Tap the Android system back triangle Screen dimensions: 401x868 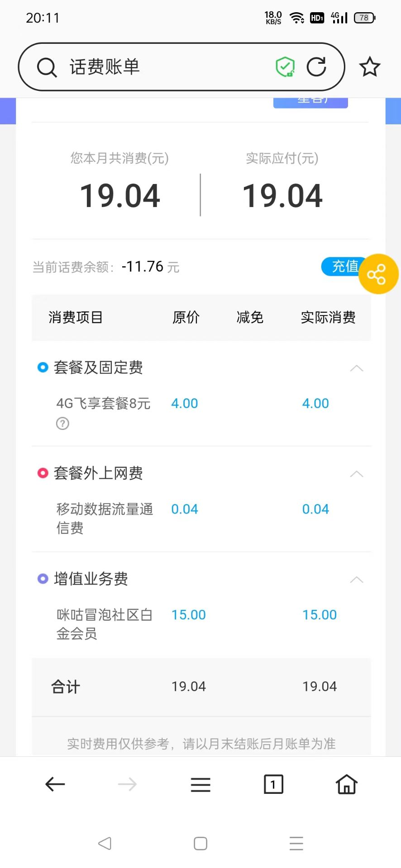105,843
